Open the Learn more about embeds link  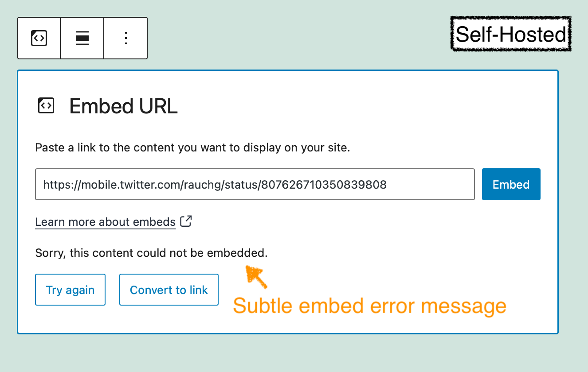pos(105,221)
